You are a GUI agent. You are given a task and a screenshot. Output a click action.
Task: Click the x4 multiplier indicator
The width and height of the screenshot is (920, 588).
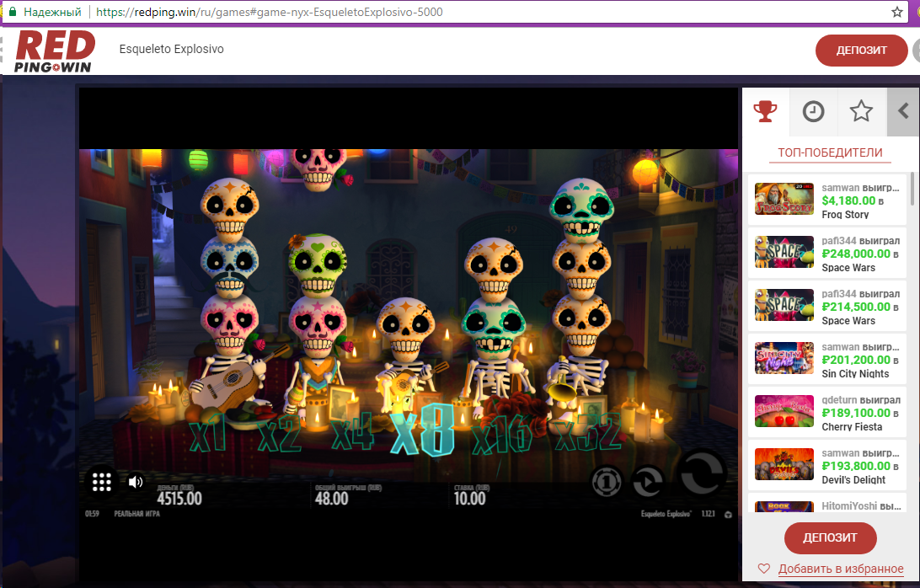pyautogui.click(x=353, y=431)
